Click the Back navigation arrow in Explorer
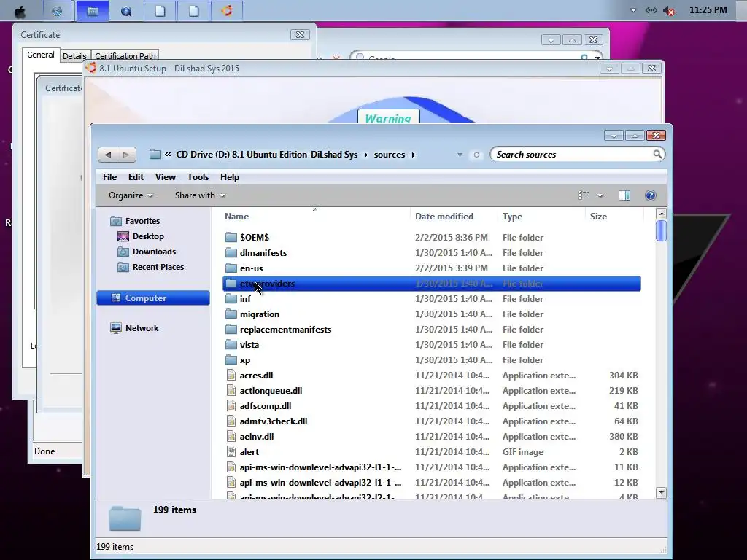The width and height of the screenshot is (747, 560). point(108,155)
